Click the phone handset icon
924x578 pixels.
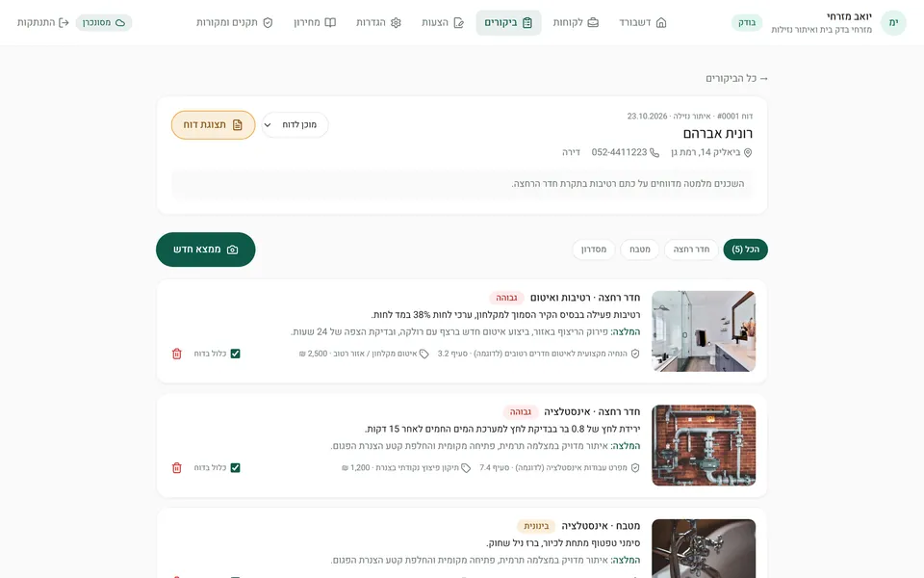pyautogui.click(x=654, y=153)
